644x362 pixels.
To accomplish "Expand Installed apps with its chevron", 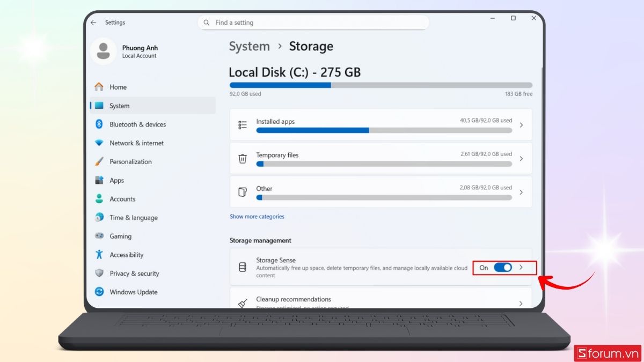I will click(x=521, y=125).
